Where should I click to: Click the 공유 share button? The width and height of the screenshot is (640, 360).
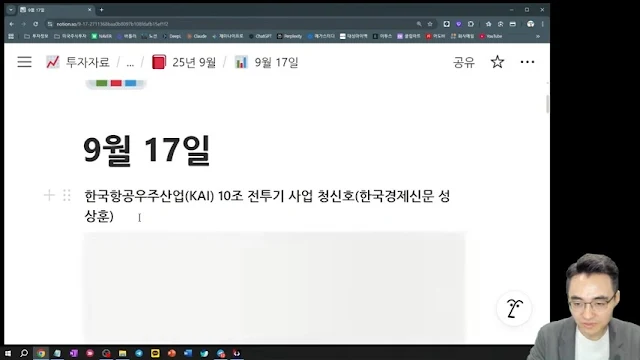pos(464,62)
